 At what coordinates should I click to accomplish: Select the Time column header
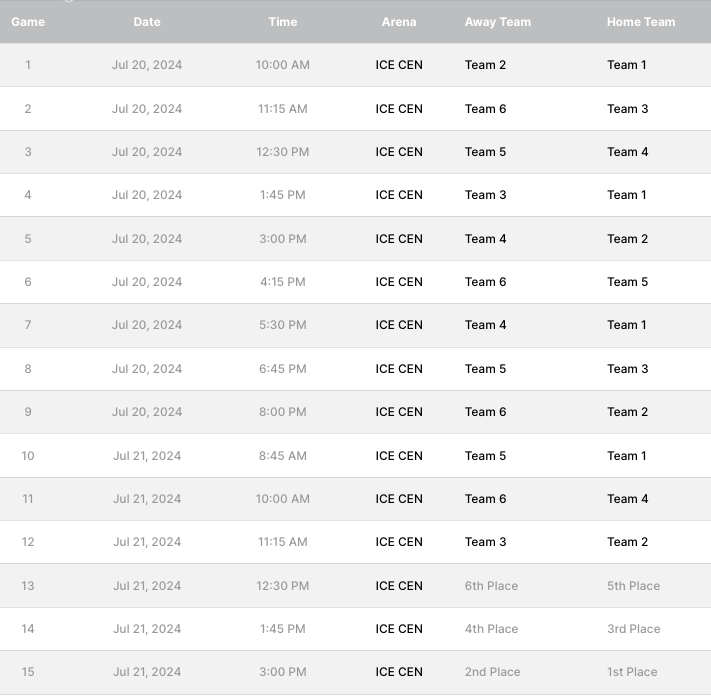pos(282,22)
